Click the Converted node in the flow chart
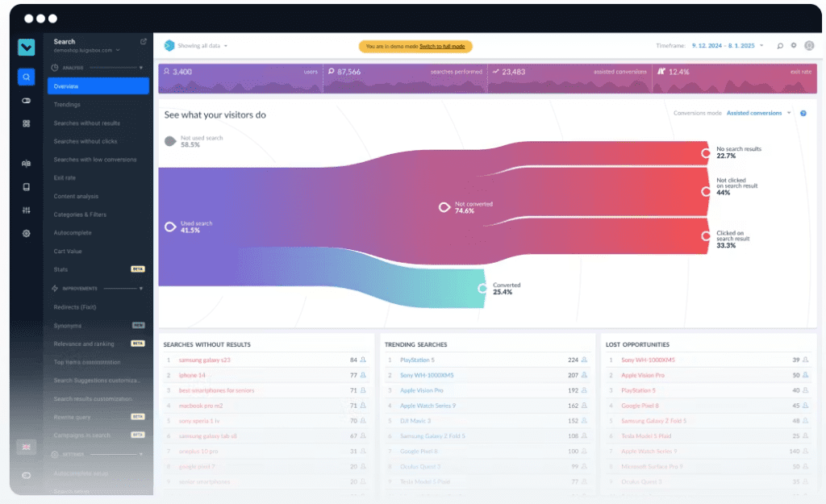Viewport: 826px width, 504px height. (x=483, y=288)
